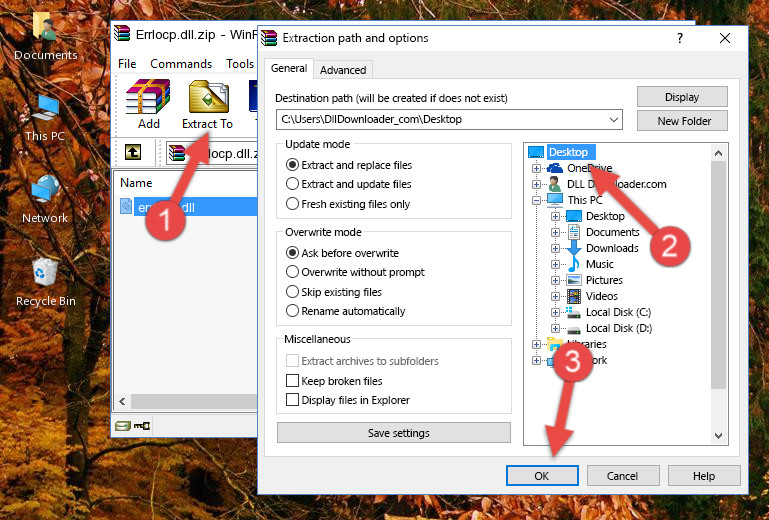Image resolution: width=769 pixels, height=520 pixels.
Task: Click the Cancel button
Action: 622,476
